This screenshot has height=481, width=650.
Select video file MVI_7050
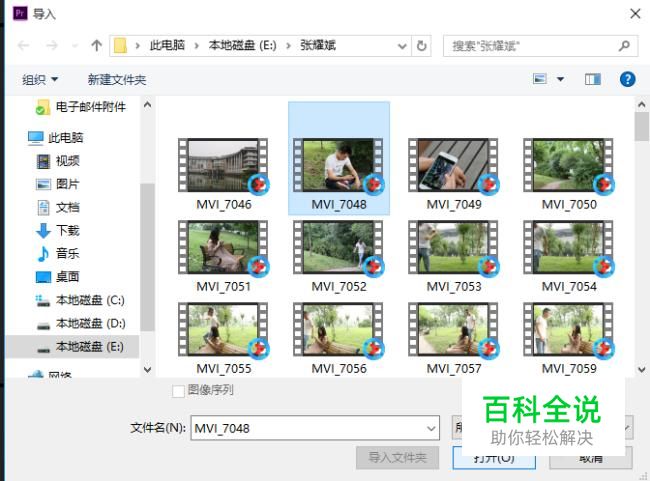[x=569, y=174]
